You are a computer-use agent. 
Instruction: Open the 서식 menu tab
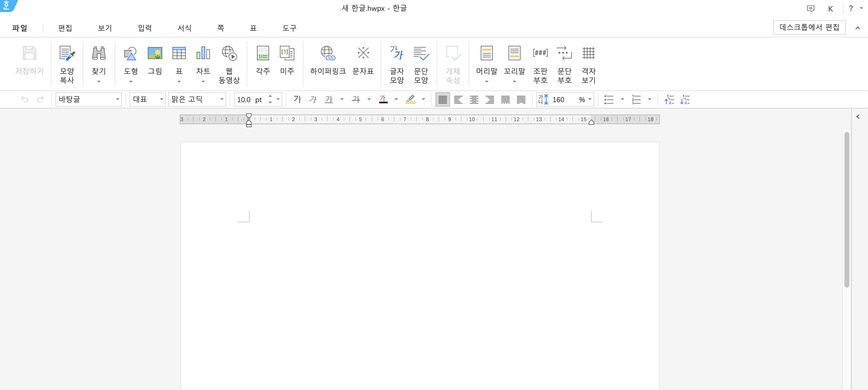184,28
